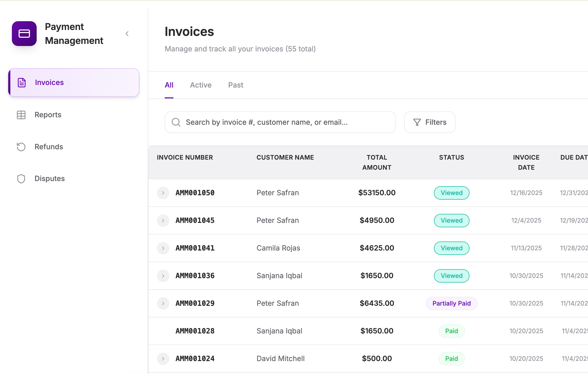Viewport: 588px width, 374px height.
Task: Switch to the Active tab
Action: point(201,85)
